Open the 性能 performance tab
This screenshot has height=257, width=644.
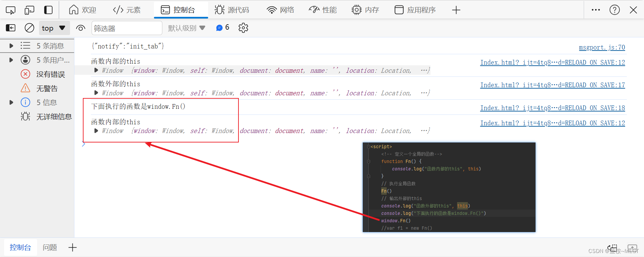click(x=323, y=10)
